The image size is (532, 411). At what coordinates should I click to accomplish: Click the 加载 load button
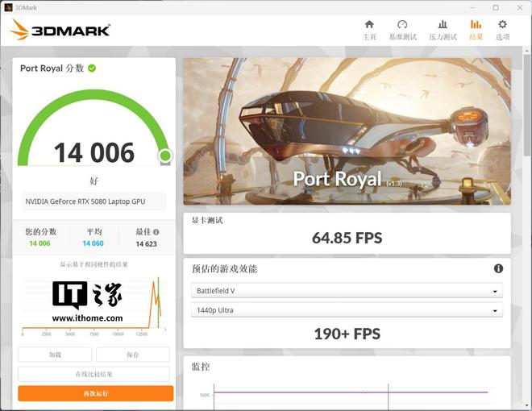coord(55,355)
